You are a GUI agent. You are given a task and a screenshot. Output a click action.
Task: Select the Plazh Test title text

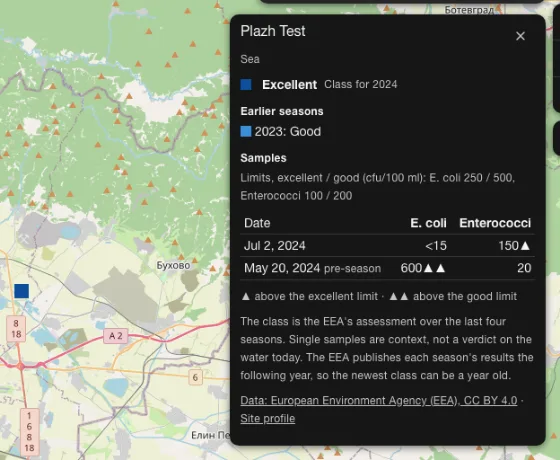[x=273, y=31]
